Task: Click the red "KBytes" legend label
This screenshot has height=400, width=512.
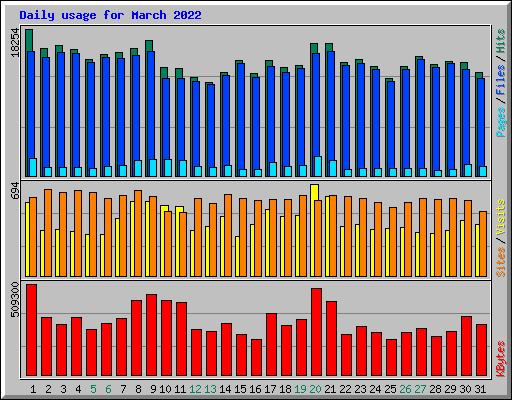Action: coord(501,359)
